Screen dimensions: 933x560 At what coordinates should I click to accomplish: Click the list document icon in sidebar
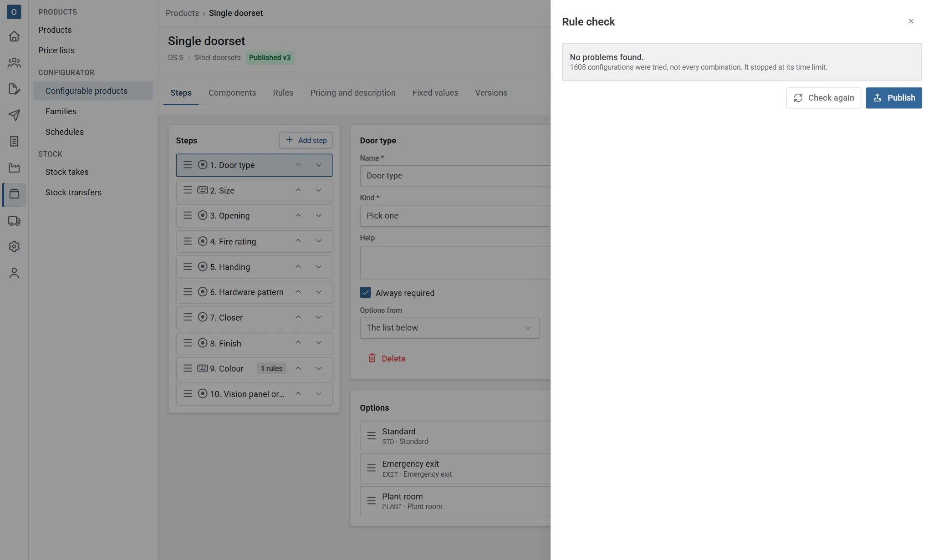14,142
